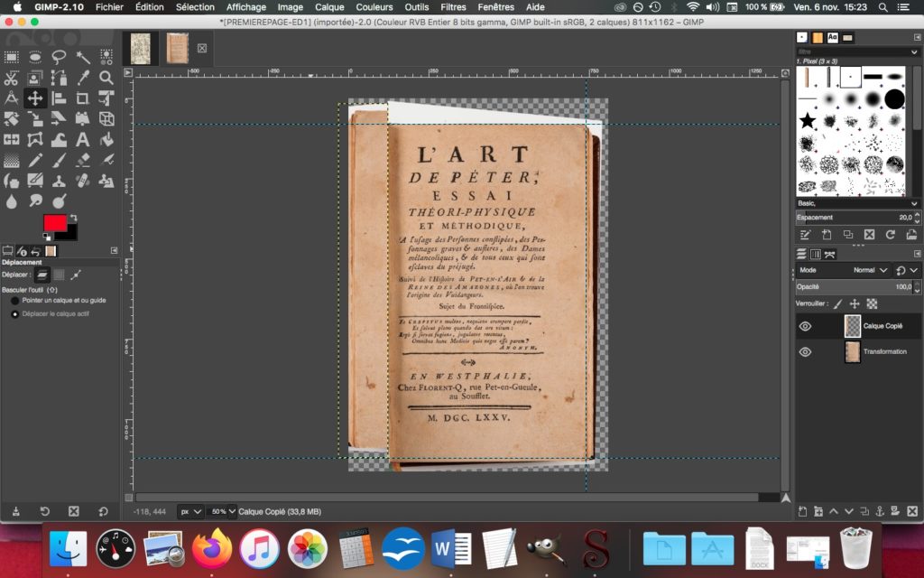Delete the layer with bottom-right X button
This screenshot has width=924, height=578.
pos(911,511)
